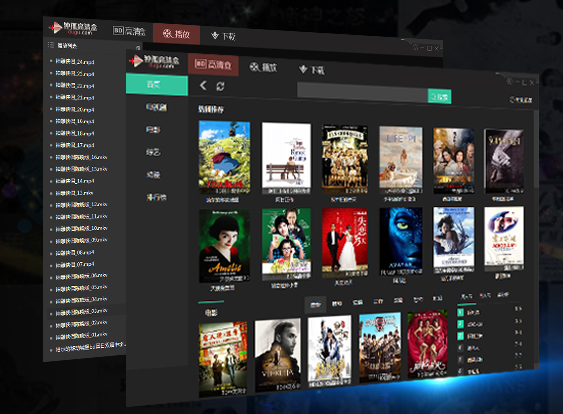
Task: Click the green search button
Action: (x=439, y=97)
